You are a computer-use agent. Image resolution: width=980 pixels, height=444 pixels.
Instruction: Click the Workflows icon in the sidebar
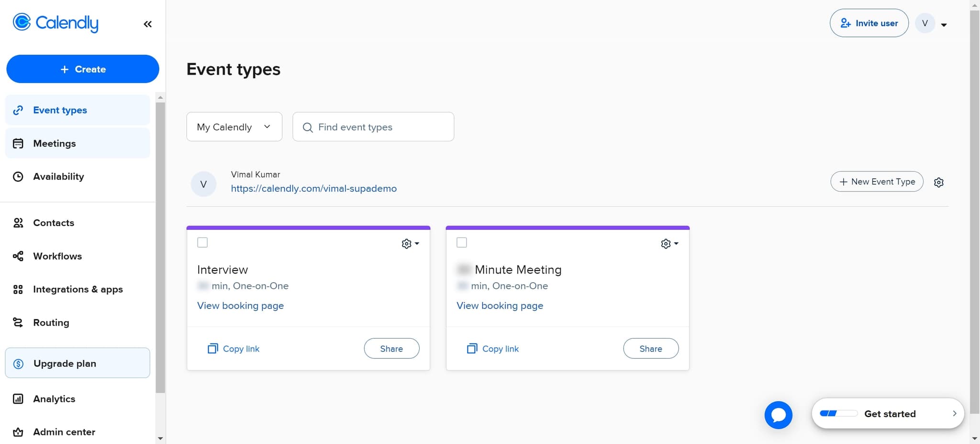click(x=18, y=256)
